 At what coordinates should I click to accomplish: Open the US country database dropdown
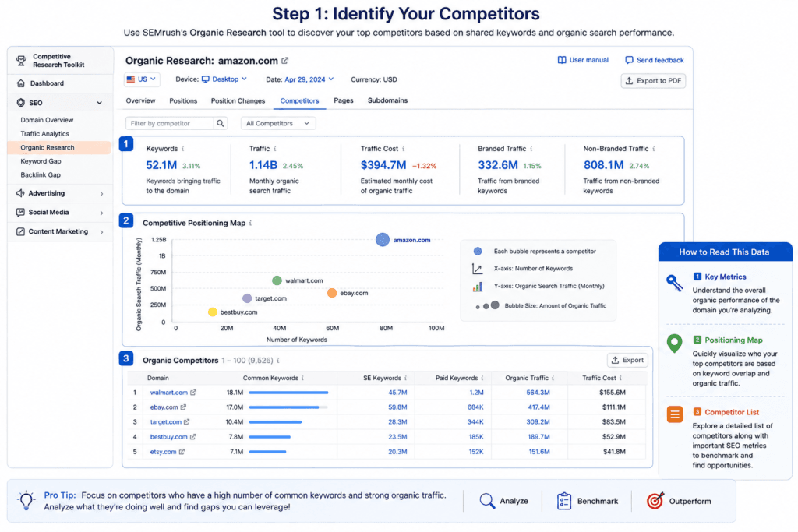142,79
